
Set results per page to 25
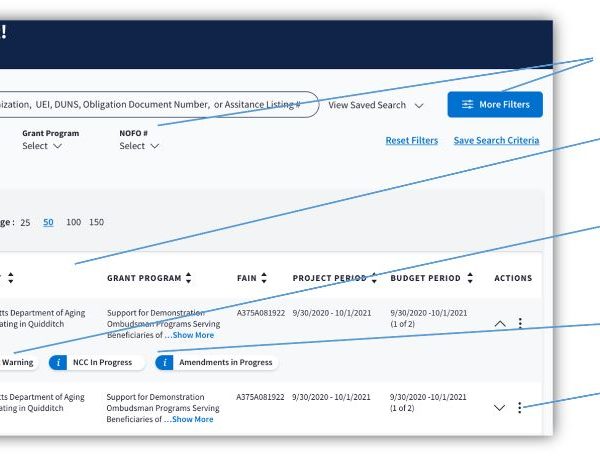point(25,222)
